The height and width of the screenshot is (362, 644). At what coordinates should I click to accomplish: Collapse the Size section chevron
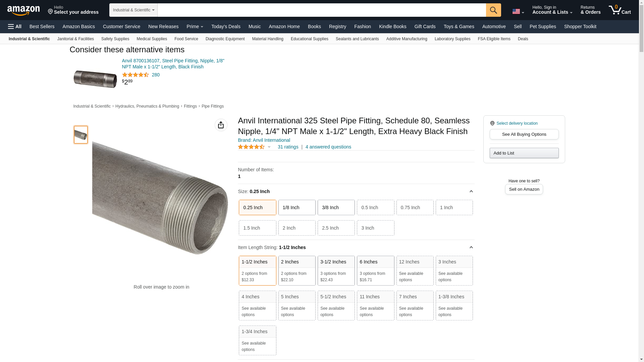tap(471, 191)
